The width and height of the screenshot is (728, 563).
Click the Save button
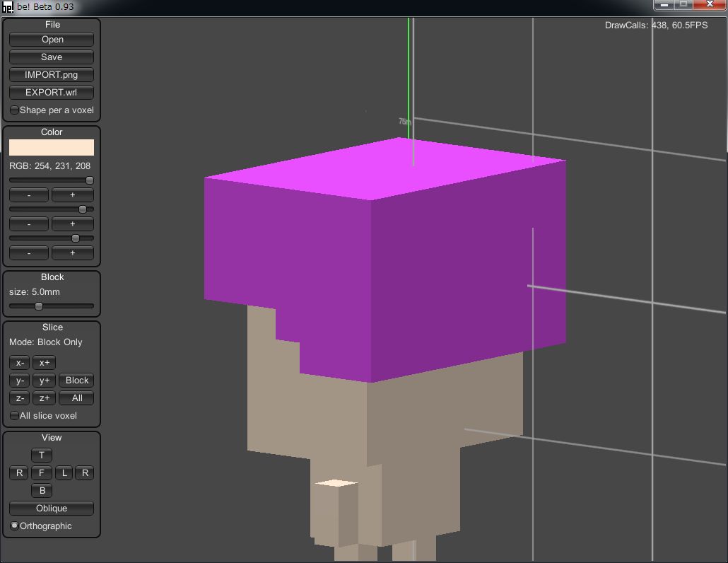52,57
